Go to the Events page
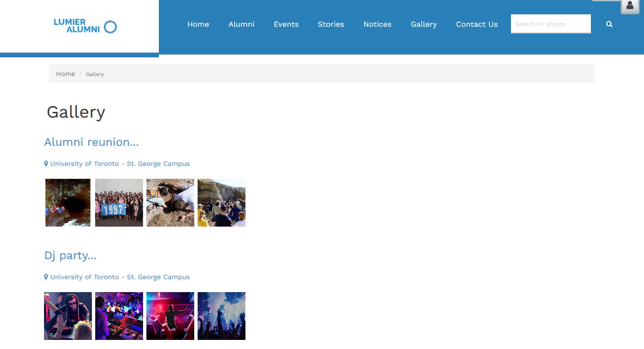The width and height of the screenshot is (644, 349). 286,24
